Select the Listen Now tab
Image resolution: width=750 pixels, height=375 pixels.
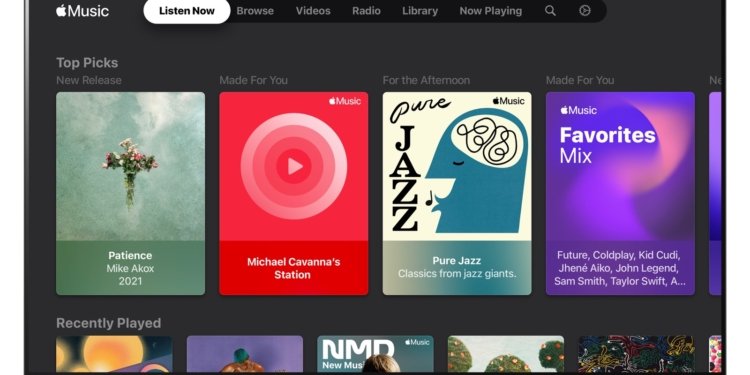click(x=187, y=11)
